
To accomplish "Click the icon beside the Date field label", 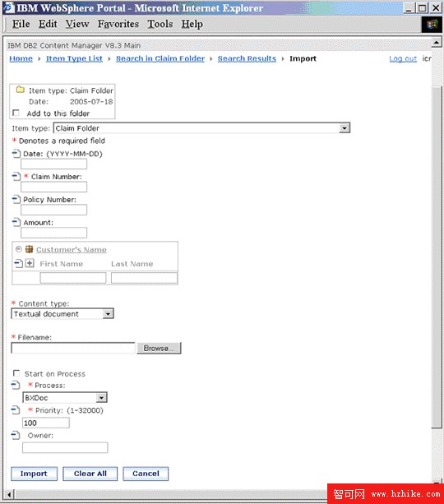I will 16,154.
